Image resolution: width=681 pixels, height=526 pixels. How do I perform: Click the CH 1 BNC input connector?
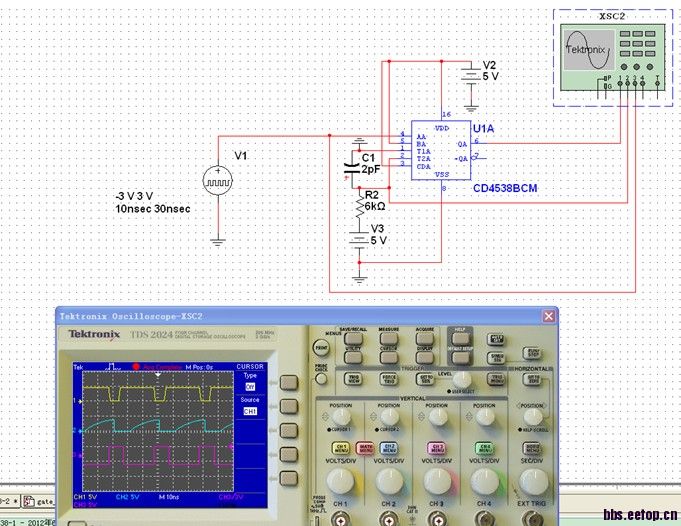340,519
